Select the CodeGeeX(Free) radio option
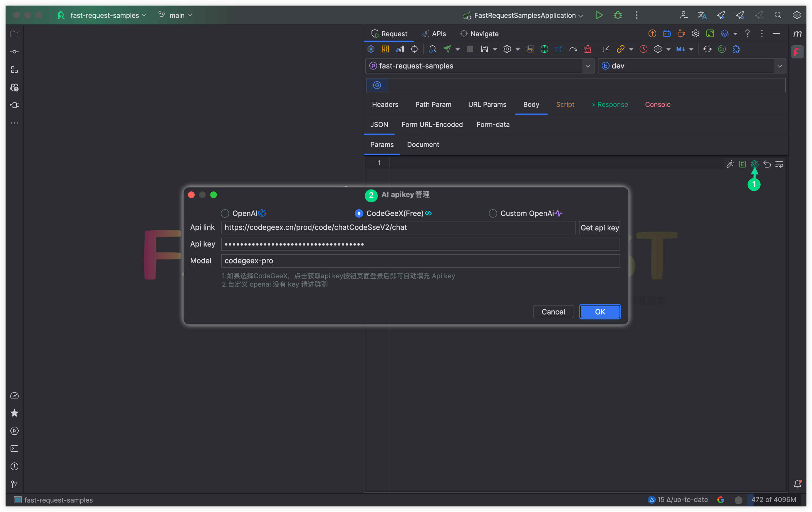This screenshot has width=812, height=512. tap(359, 214)
